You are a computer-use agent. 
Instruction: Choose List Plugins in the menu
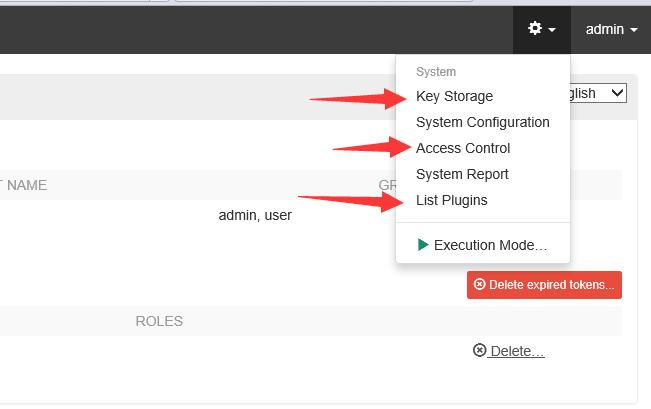(x=451, y=200)
